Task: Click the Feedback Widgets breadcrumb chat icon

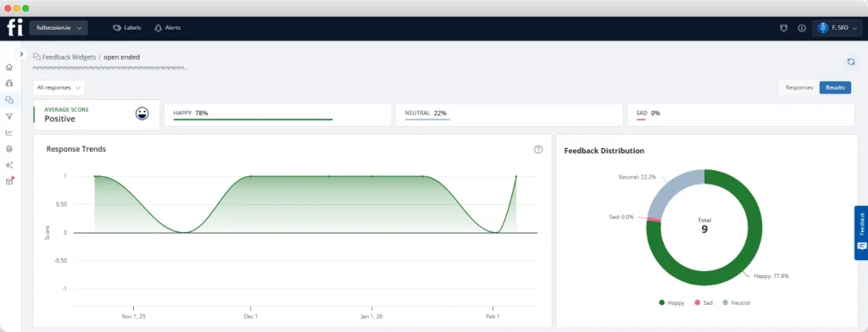Action: (x=36, y=57)
